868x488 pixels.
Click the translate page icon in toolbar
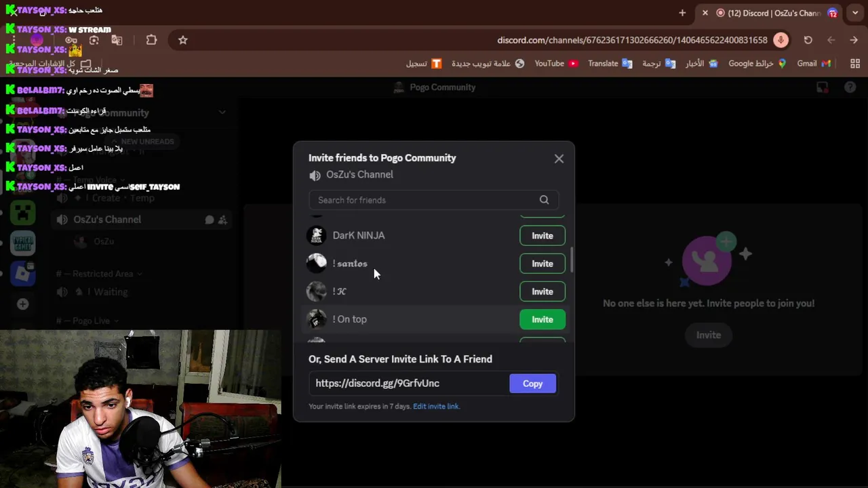[117, 40]
